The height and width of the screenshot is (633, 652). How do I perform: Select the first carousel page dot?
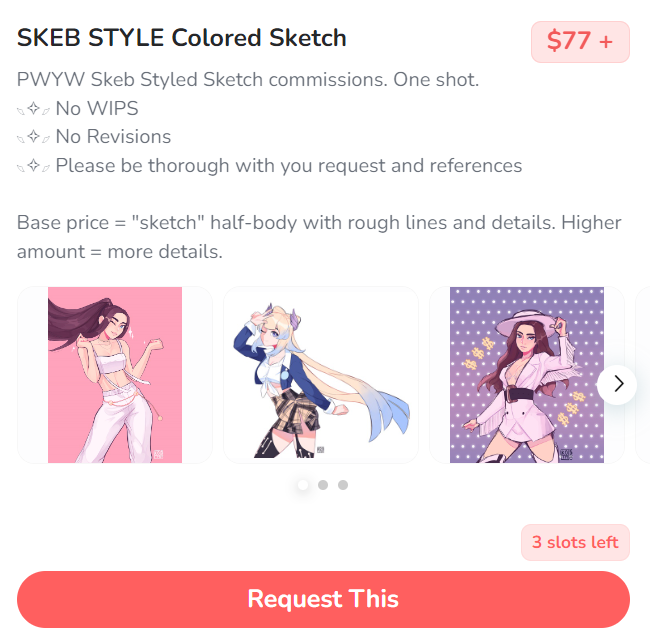303,485
